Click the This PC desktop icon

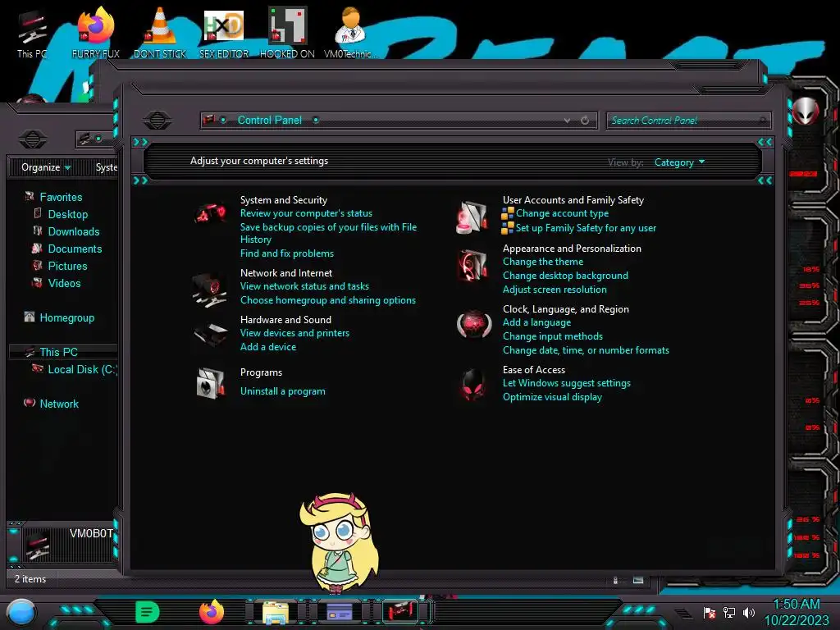coord(32,33)
